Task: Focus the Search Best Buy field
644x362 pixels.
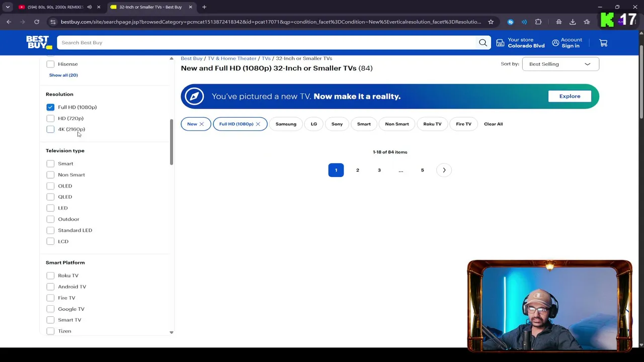Action: pyautogui.click(x=267, y=43)
